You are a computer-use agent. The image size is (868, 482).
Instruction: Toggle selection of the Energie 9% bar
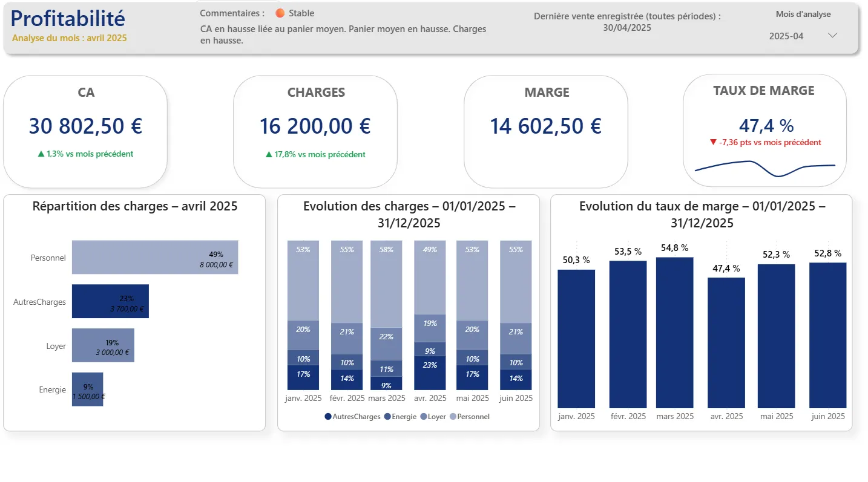87,389
